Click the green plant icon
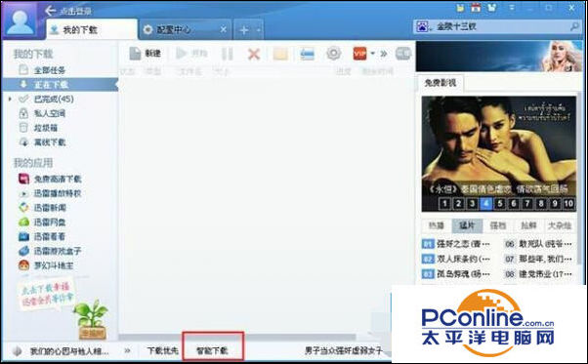This screenshot has height=364, width=588. pyautogui.click(x=92, y=318)
